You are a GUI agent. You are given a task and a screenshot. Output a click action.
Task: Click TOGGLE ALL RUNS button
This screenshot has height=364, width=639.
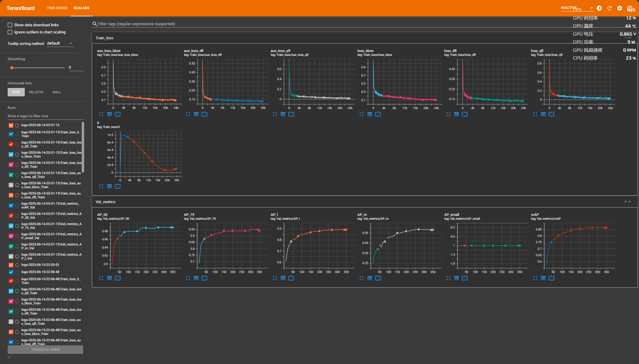click(x=45, y=349)
